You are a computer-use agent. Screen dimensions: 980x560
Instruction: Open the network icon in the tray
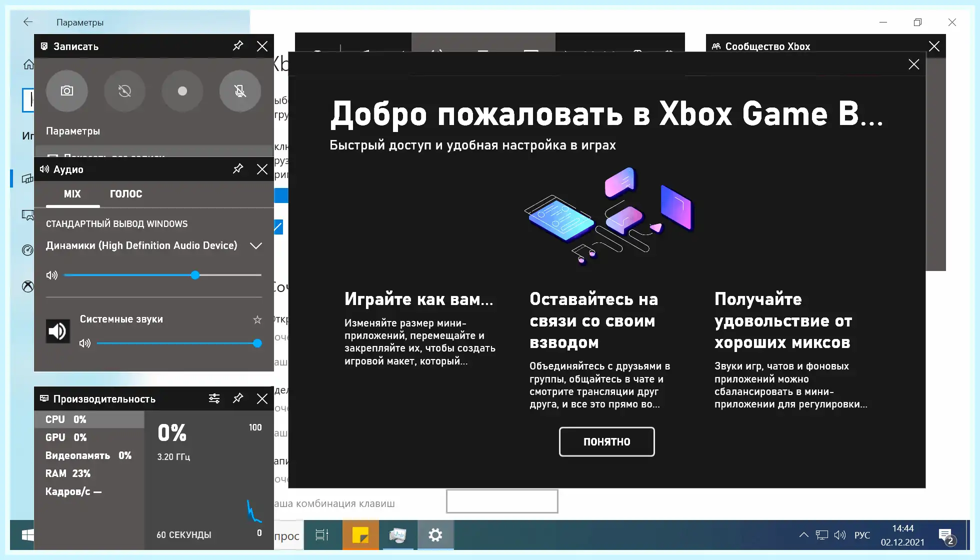point(821,535)
